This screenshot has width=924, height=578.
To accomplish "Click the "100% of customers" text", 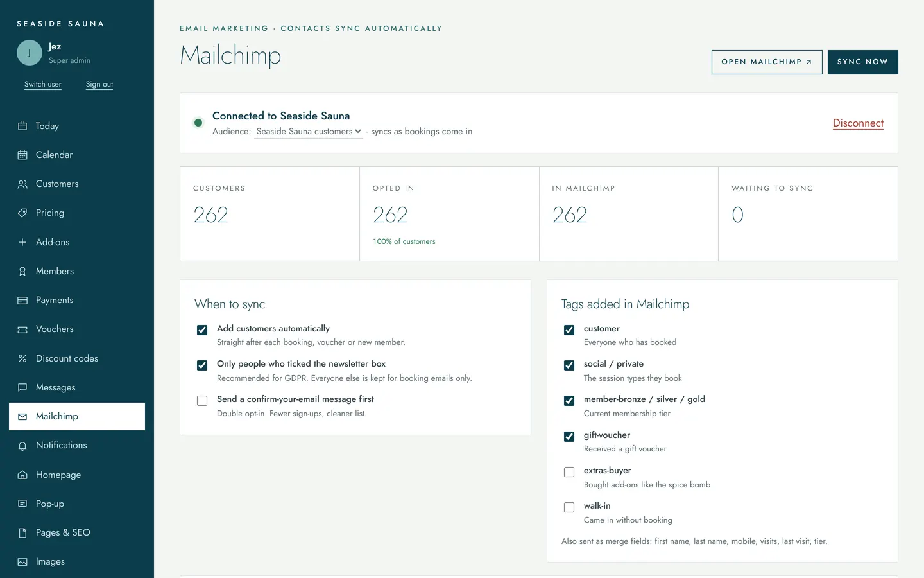I will [404, 241].
